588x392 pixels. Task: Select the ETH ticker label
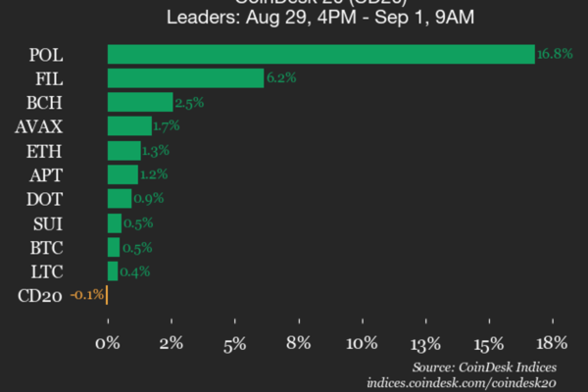(x=44, y=150)
